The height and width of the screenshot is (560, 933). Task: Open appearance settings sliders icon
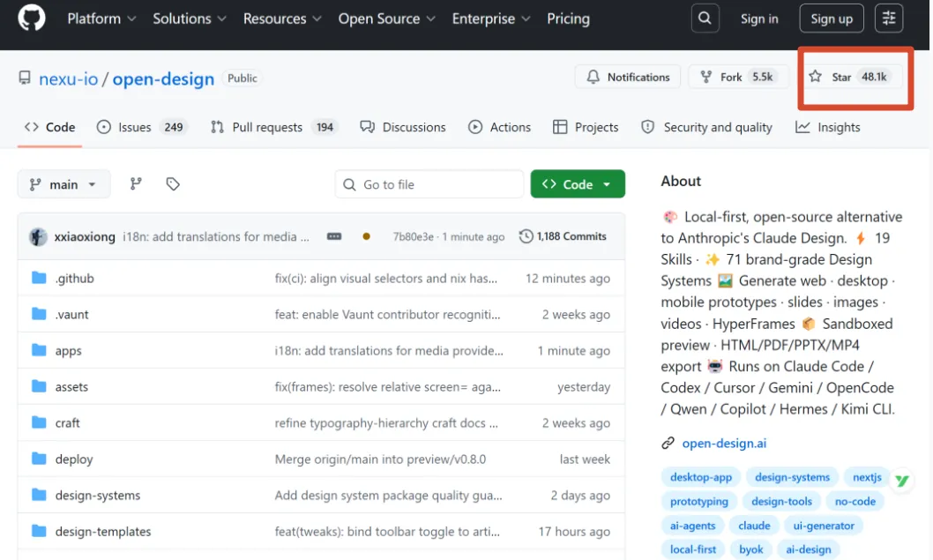click(889, 19)
